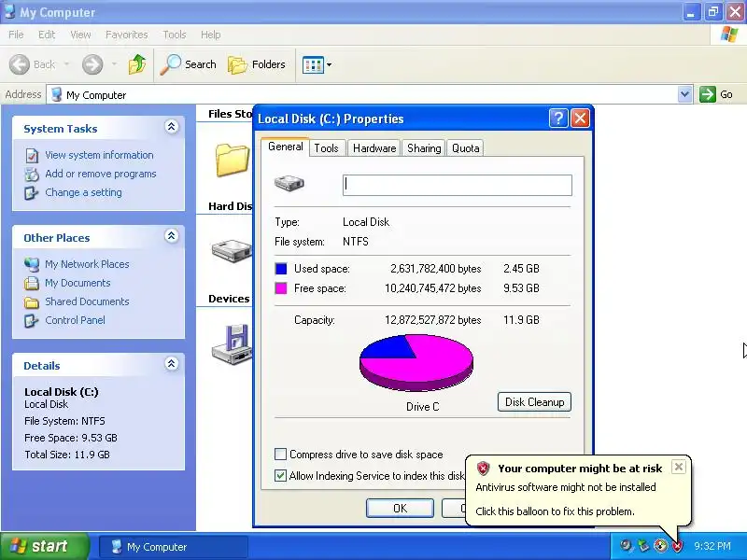Image resolution: width=747 pixels, height=560 pixels.
Task: Open Shared Documents link
Action: point(87,301)
